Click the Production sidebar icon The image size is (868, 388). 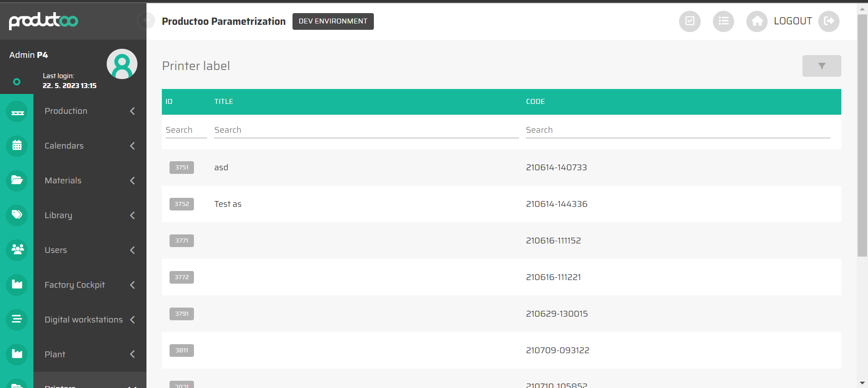pos(17,112)
